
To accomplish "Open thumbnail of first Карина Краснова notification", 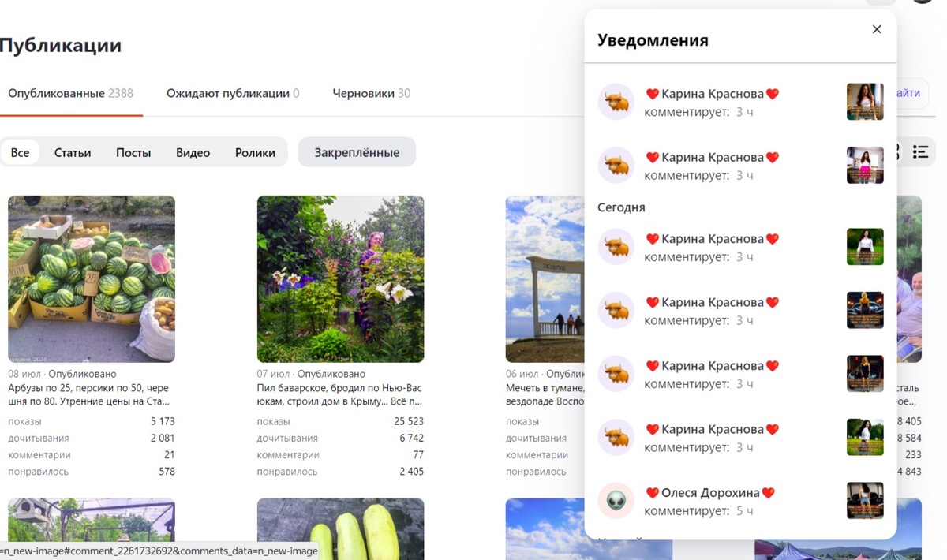I will click(x=865, y=102).
